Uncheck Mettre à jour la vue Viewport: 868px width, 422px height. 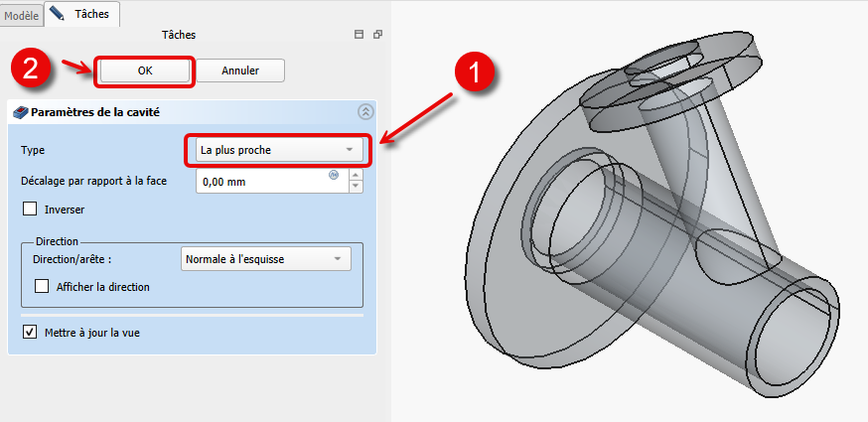(x=30, y=333)
